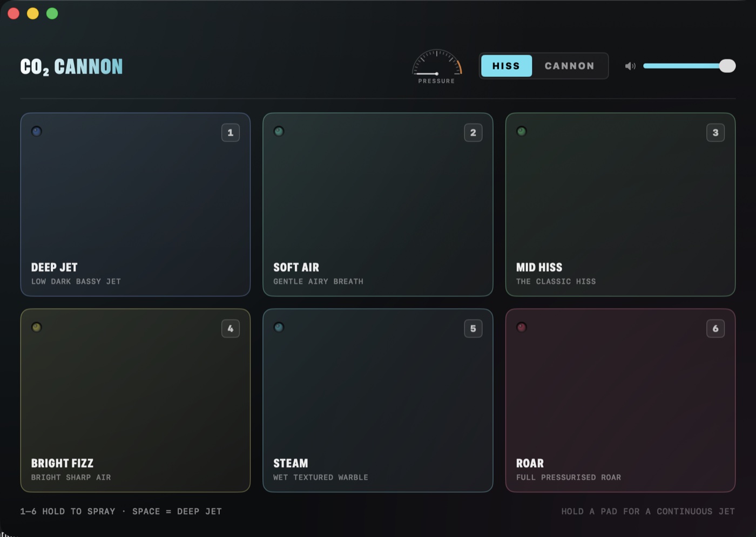Trigger the Bright Fizz pad
Image resolution: width=756 pixels, height=537 pixels.
pyautogui.click(x=136, y=400)
